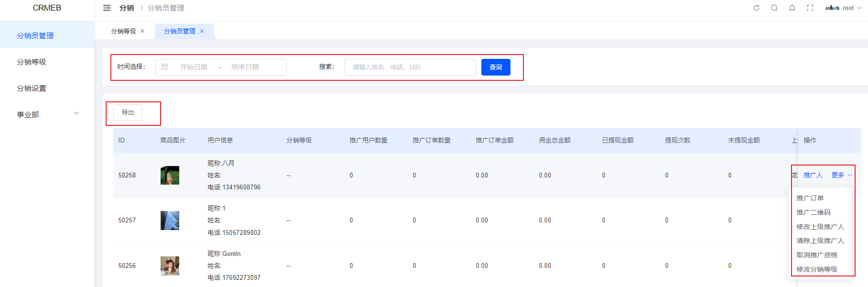Choose 取消推广资格 from the menu

click(x=817, y=255)
